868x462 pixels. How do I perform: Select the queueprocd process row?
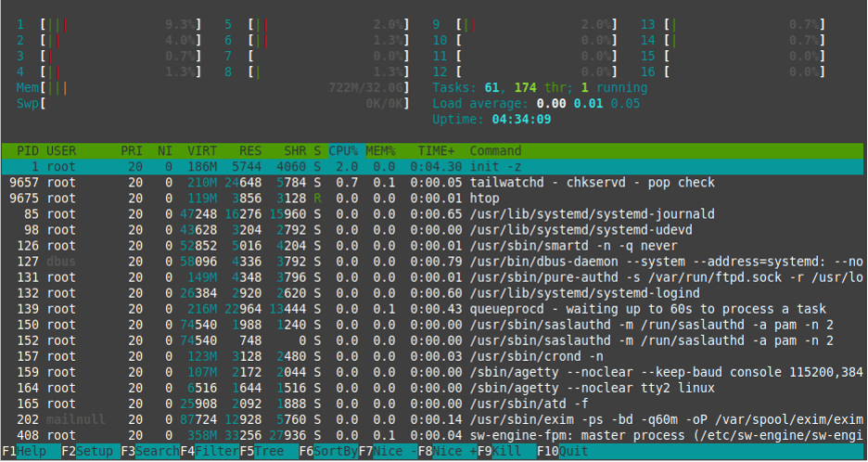click(432, 309)
